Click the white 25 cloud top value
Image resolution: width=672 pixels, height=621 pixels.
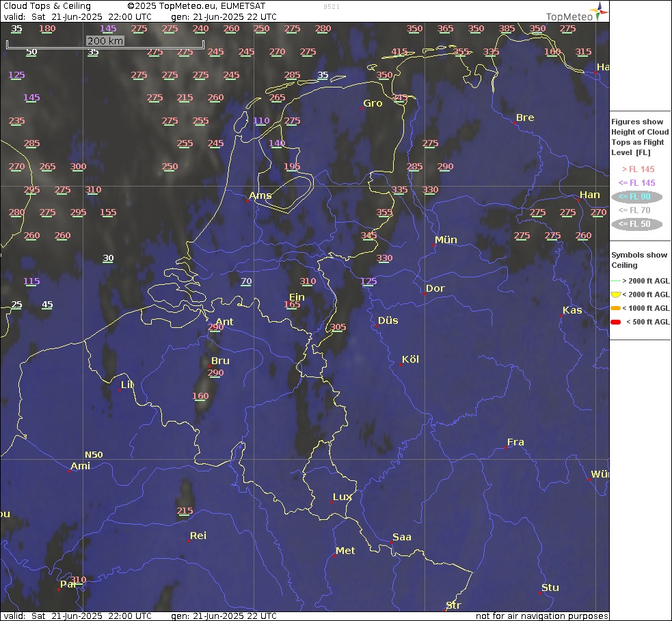pos(16,305)
